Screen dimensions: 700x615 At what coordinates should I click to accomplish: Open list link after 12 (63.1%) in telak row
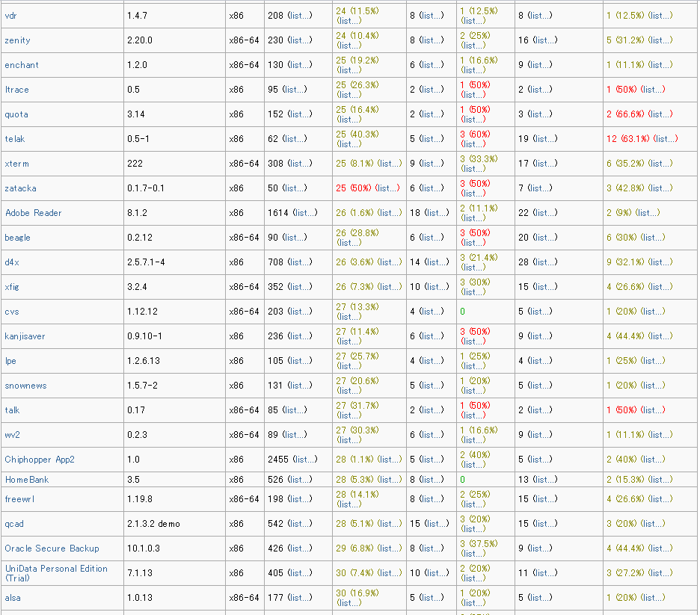pyautogui.click(x=666, y=139)
